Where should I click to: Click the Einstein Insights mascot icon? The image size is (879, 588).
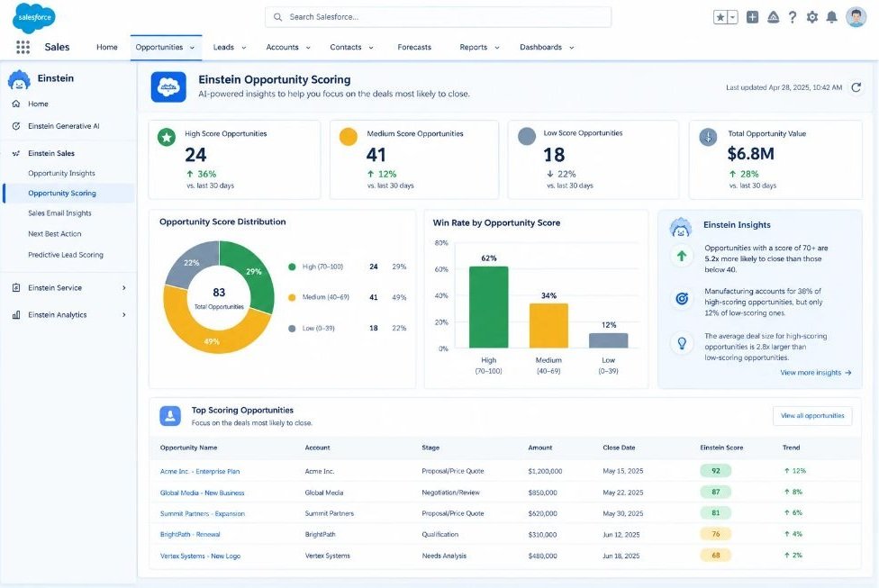click(681, 227)
